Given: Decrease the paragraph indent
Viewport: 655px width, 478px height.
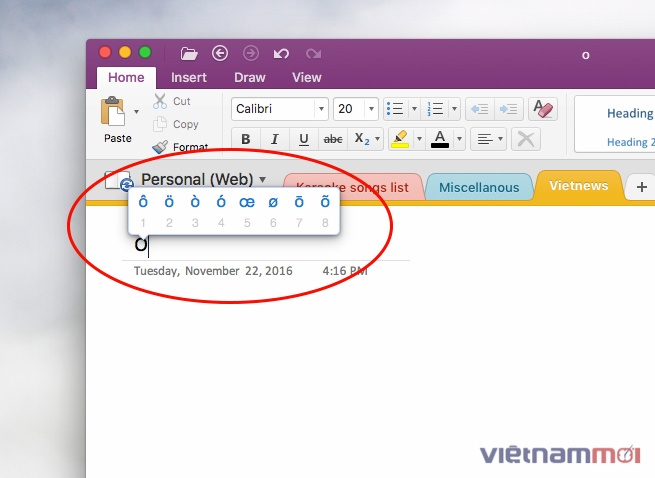Looking at the screenshot, I should pyautogui.click(x=480, y=109).
